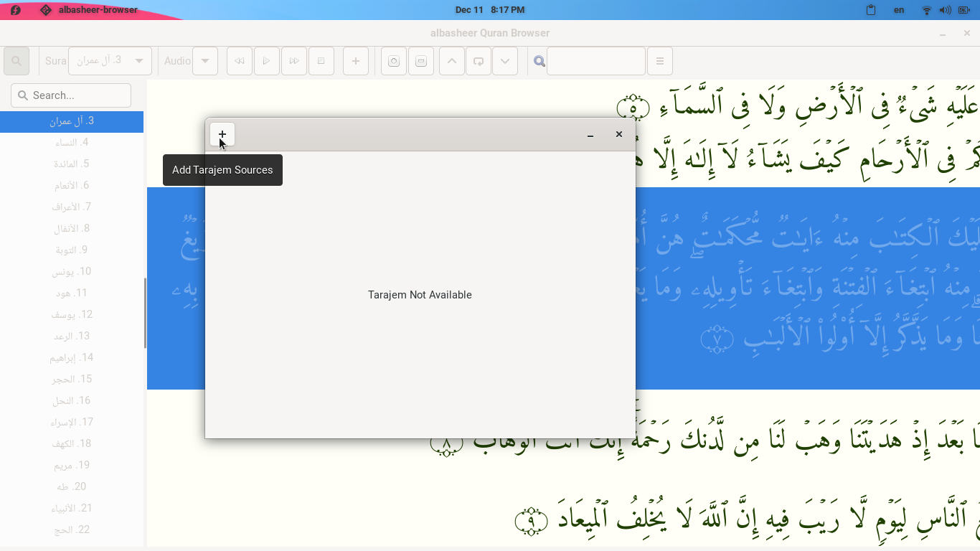Select sura 8. الأنفال in sidebar
980x551 pixels.
[x=72, y=229]
